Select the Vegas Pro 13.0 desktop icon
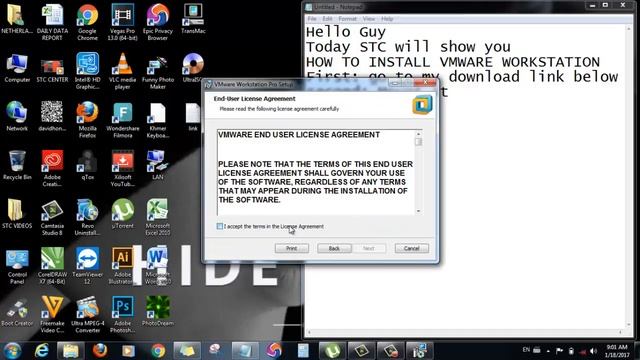The image size is (640, 360). pyautogui.click(x=122, y=23)
